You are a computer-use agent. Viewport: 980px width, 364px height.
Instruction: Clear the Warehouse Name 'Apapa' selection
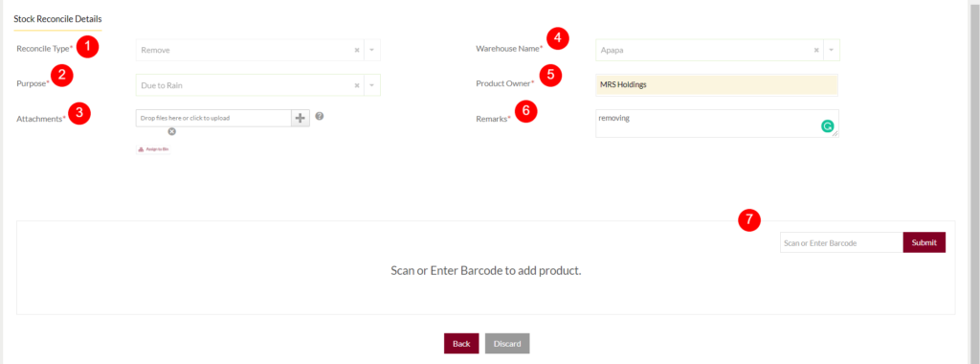[x=816, y=50]
